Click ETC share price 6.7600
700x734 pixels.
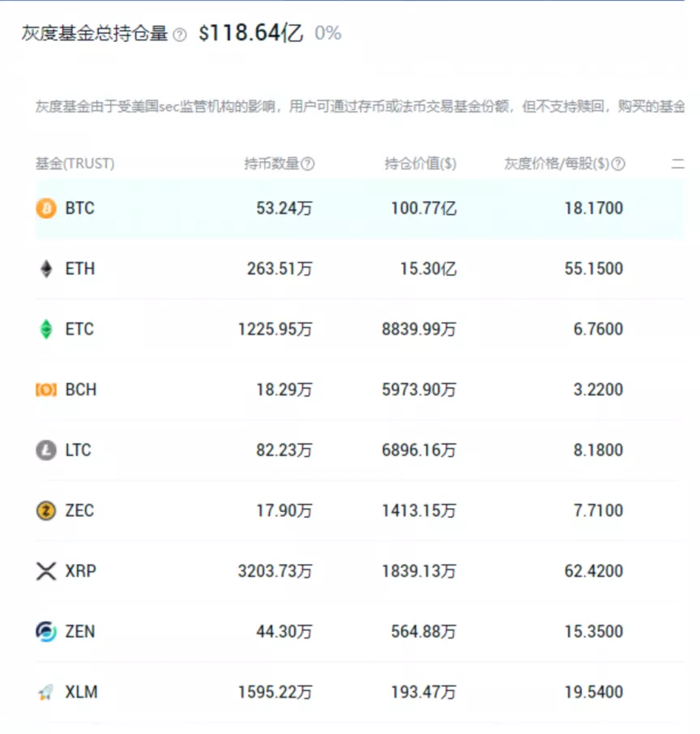pyautogui.click(x=599, y=329)
